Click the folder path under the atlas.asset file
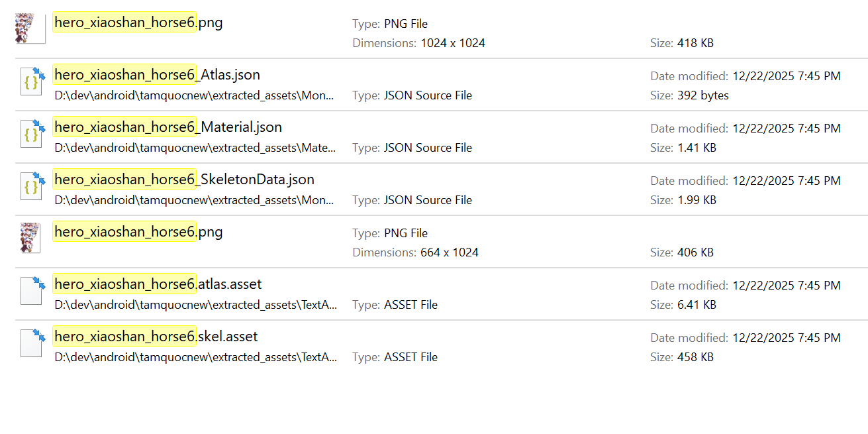 (195, 305)
